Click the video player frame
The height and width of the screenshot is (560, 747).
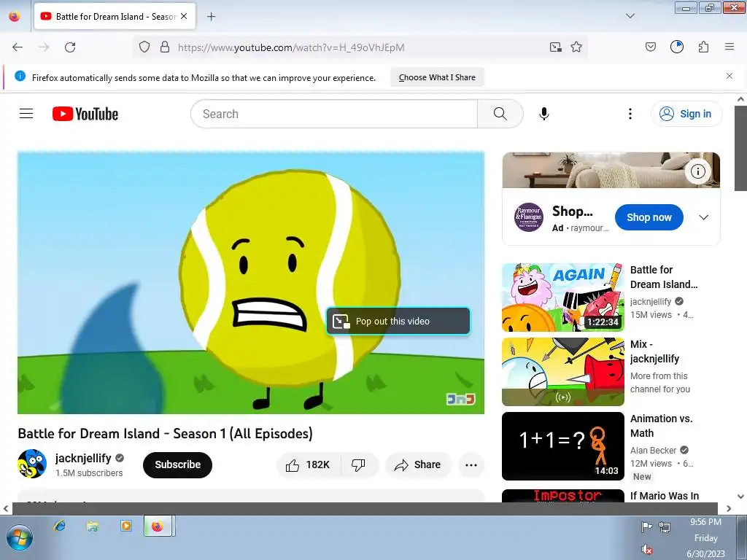(251, 283)
